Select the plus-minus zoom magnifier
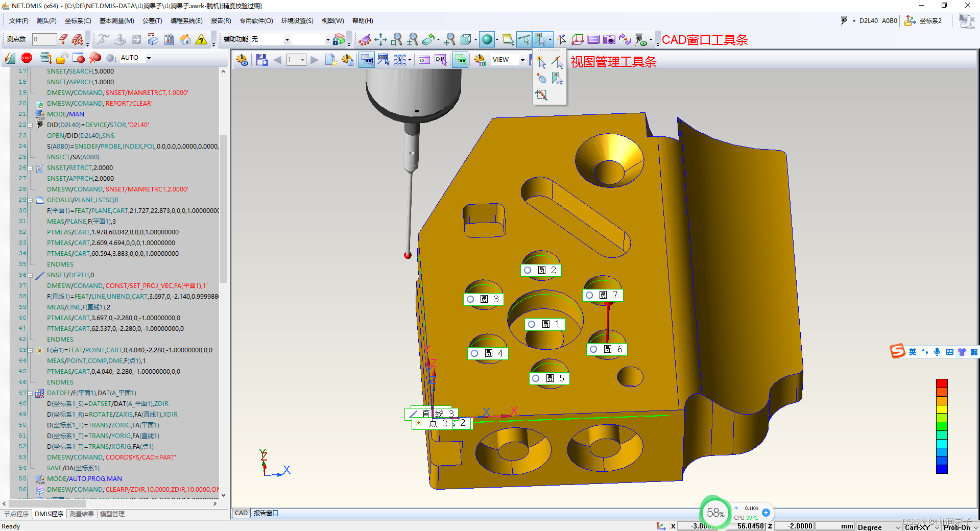The height and width of the screenshot is (531, 980). pyautogui.click(x=413, y=39)
